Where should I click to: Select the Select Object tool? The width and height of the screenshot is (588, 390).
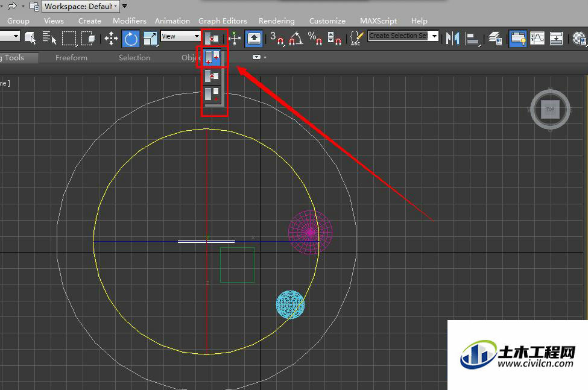click(30, 38)
